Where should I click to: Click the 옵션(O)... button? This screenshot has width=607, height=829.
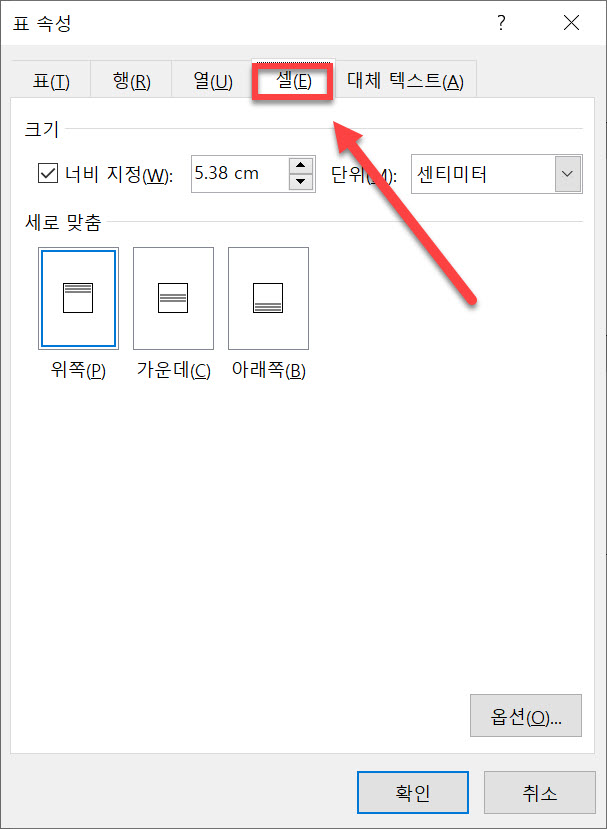click(x=526, y=715)
